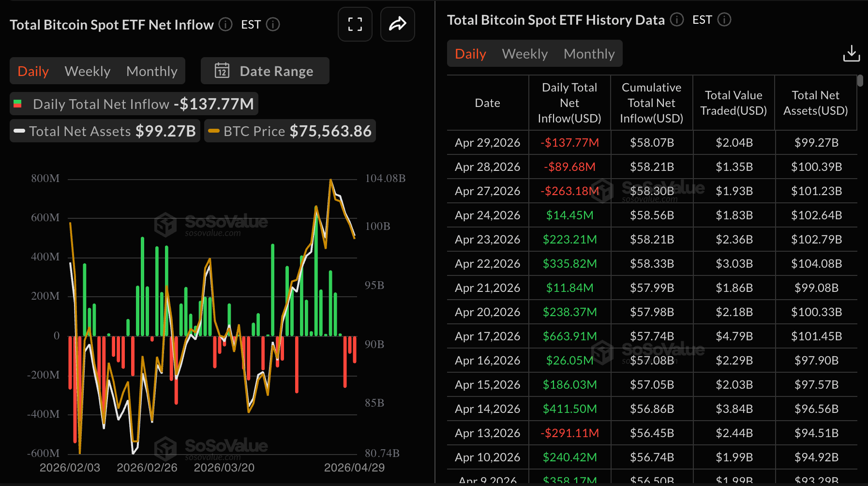Toggle Daily Total Net Inflow legend series
Screen dimensions: 868x486
tap(134, 104)
